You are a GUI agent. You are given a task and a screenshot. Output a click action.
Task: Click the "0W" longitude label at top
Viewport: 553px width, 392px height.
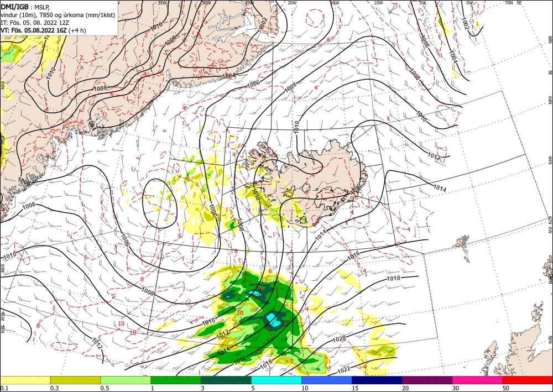[x=469, y=3]
